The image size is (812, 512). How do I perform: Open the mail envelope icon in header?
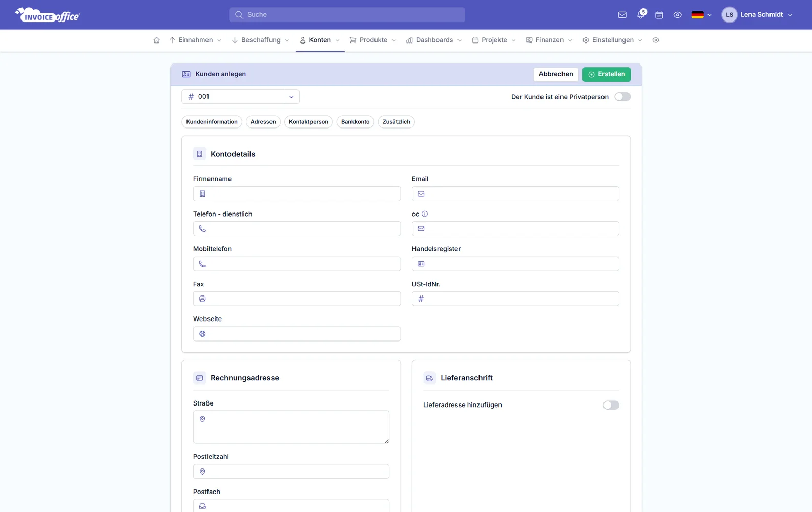point(622,15)
